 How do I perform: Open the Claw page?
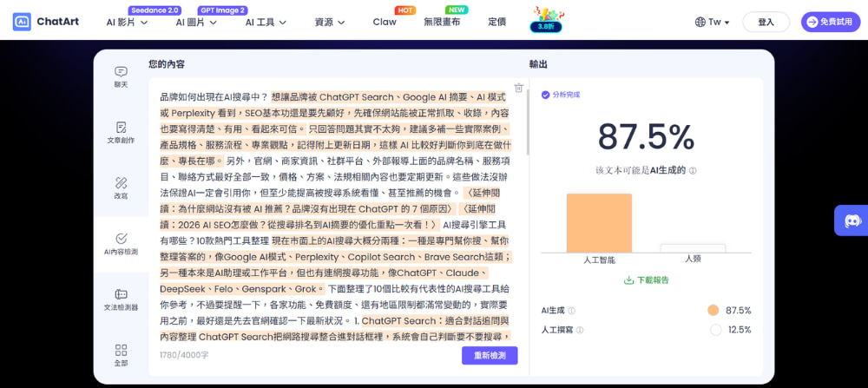(385, 23)
